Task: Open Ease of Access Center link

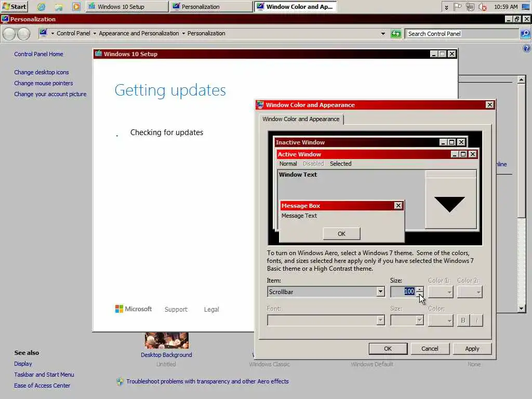Action: click(42, 385)
